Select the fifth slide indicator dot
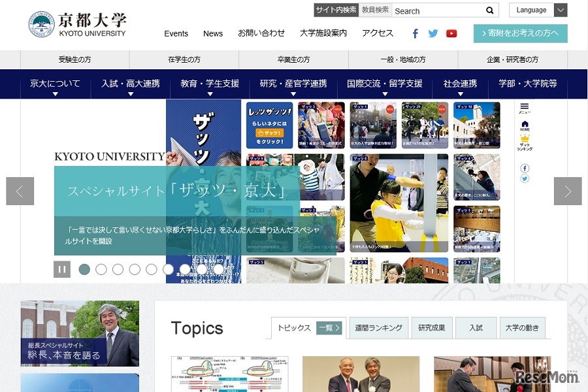This screenshot has width=588, height=392. (151, 269)
